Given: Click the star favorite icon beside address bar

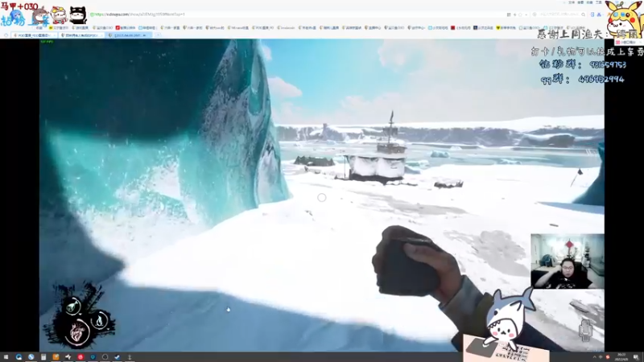Looking at the screenshot, I should tap(520, 14).
